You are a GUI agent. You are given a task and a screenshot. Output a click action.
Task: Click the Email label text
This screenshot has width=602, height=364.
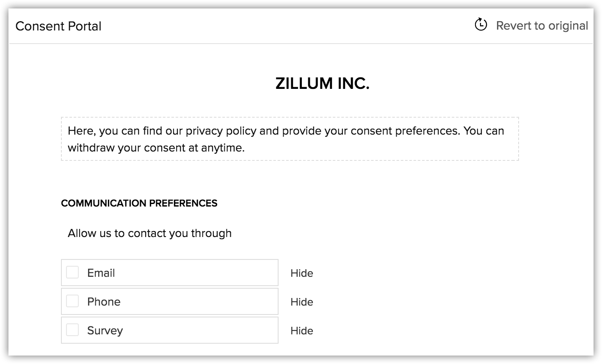pos(101,273)
